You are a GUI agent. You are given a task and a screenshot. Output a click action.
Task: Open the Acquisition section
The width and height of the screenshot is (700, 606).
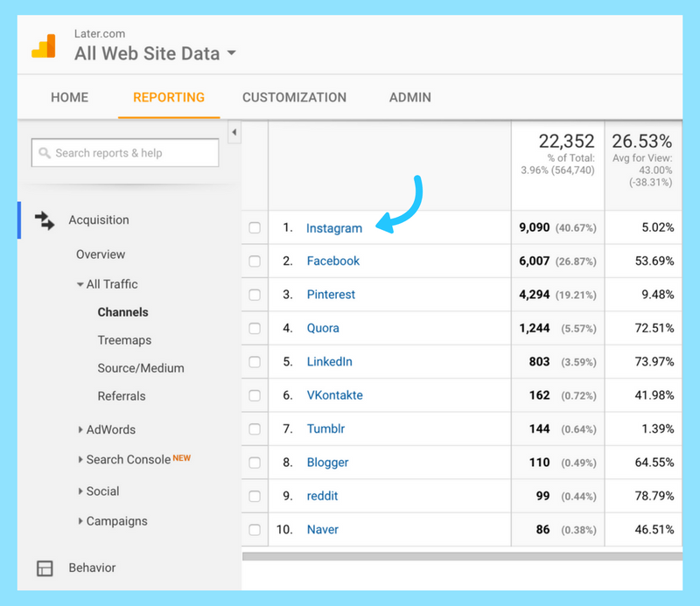click(x=99, y=220)
